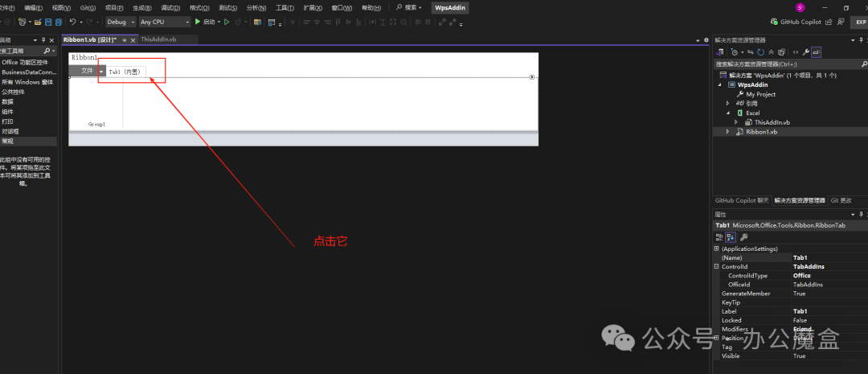Click the 文件 button in the ribbon designer
Screen dimensions: 868x374
87,71
